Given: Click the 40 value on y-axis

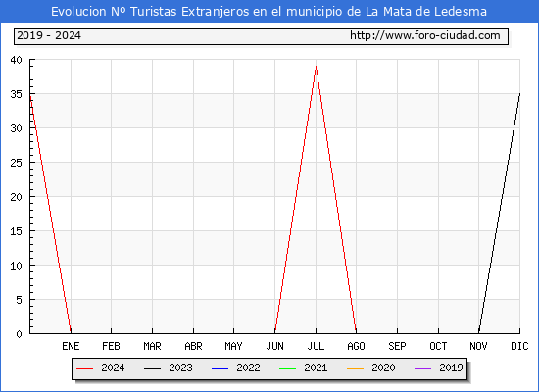Looking at the screenshot, I should click(16, 60).
